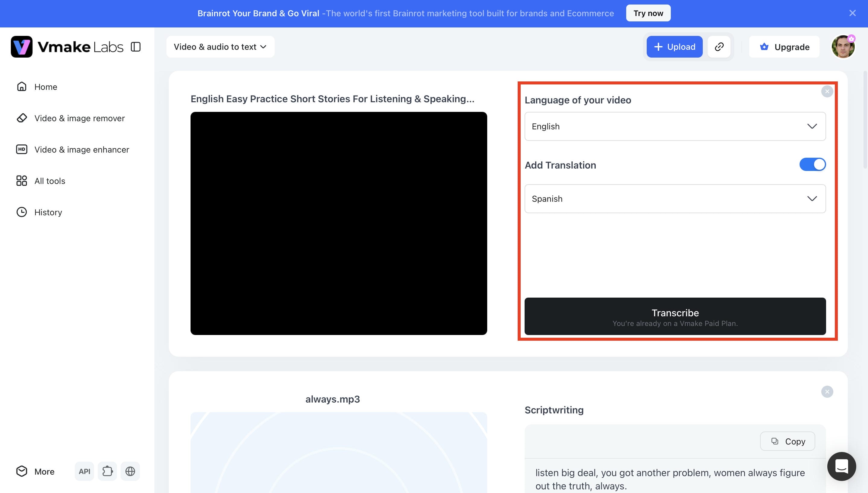Open the translation language dropdown showing Spanish
This screenshot has width=868, height=493.
(x=675, y=199)
